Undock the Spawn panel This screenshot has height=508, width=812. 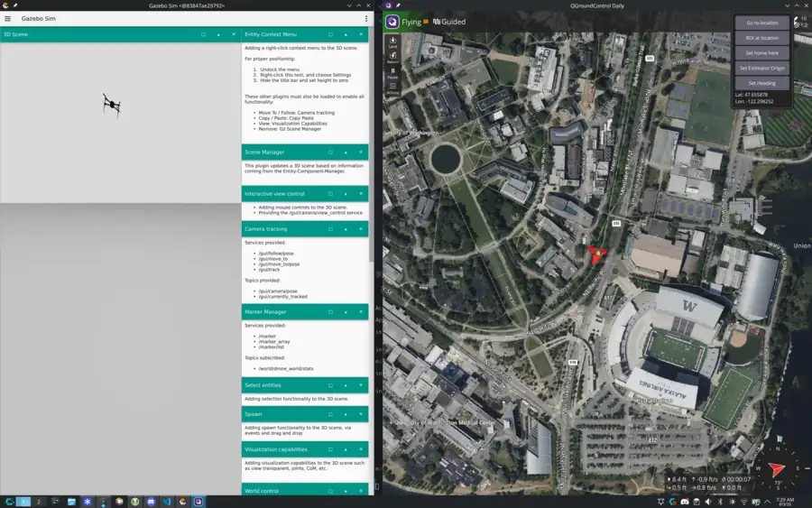point(330,414)
